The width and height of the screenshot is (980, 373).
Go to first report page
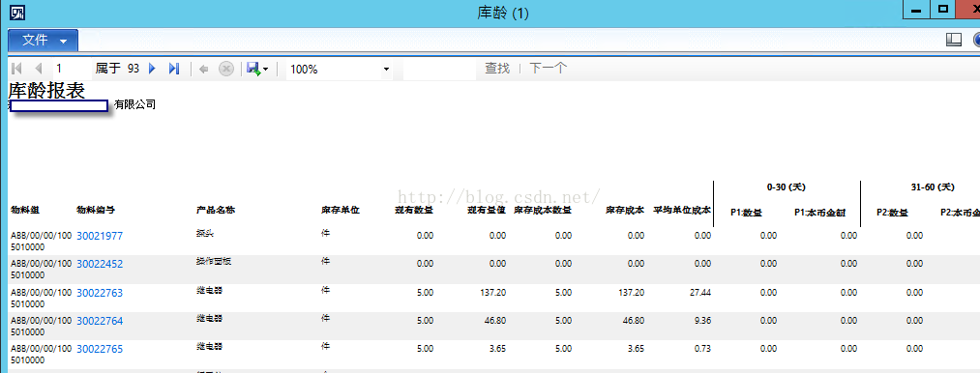16,69
